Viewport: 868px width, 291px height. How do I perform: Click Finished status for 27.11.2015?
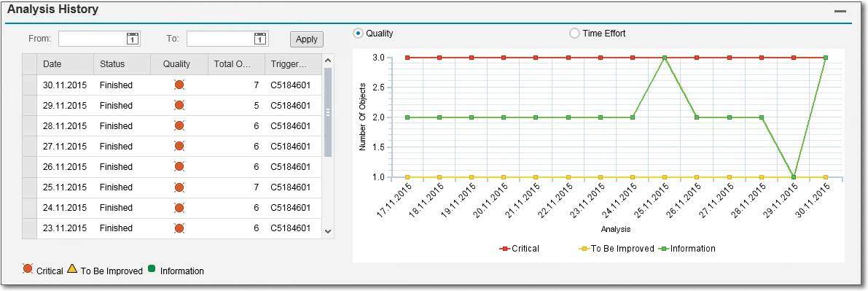(117, 147)
